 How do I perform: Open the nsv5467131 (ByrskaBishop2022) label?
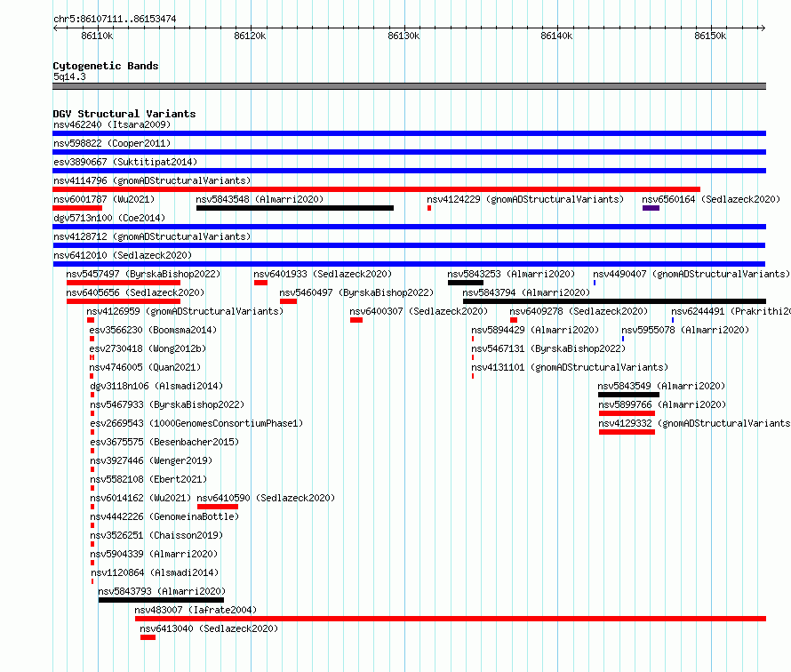tap(548, 348)
